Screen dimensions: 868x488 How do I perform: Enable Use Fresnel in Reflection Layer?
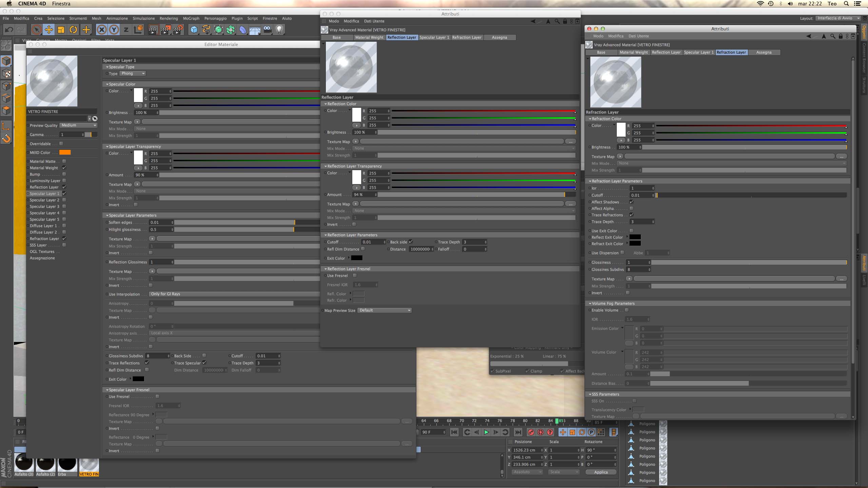click(x=355, y=276)
